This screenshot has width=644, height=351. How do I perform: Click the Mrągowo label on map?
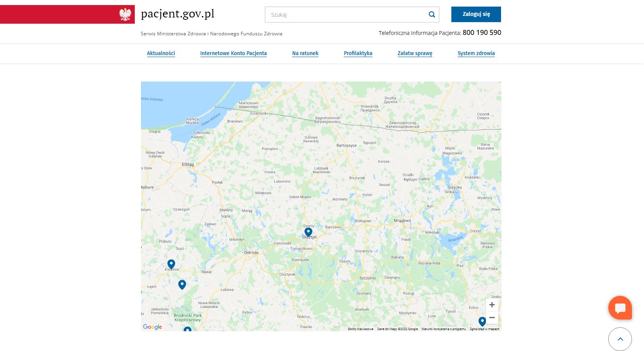coord(402,221)
